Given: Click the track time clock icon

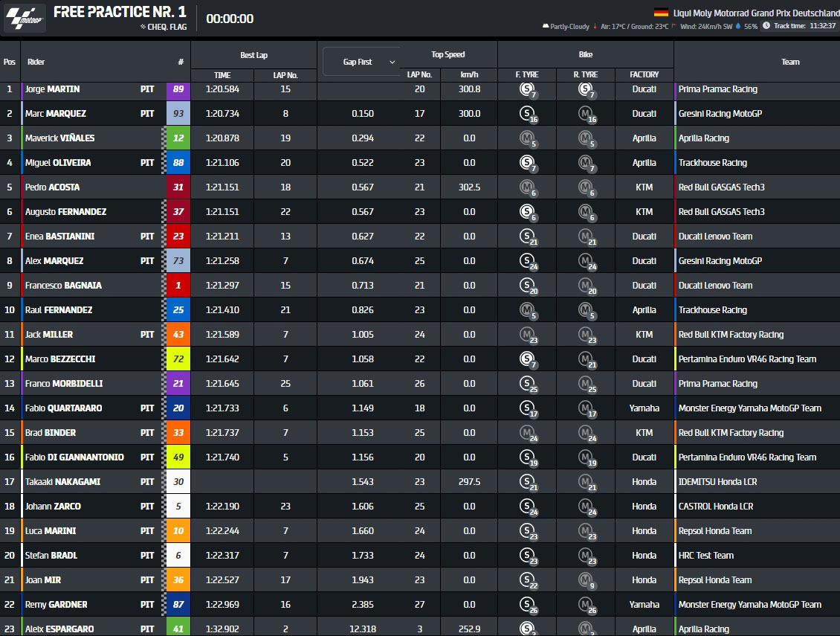Looking at the screenshot, I should (x=765, y=26).
